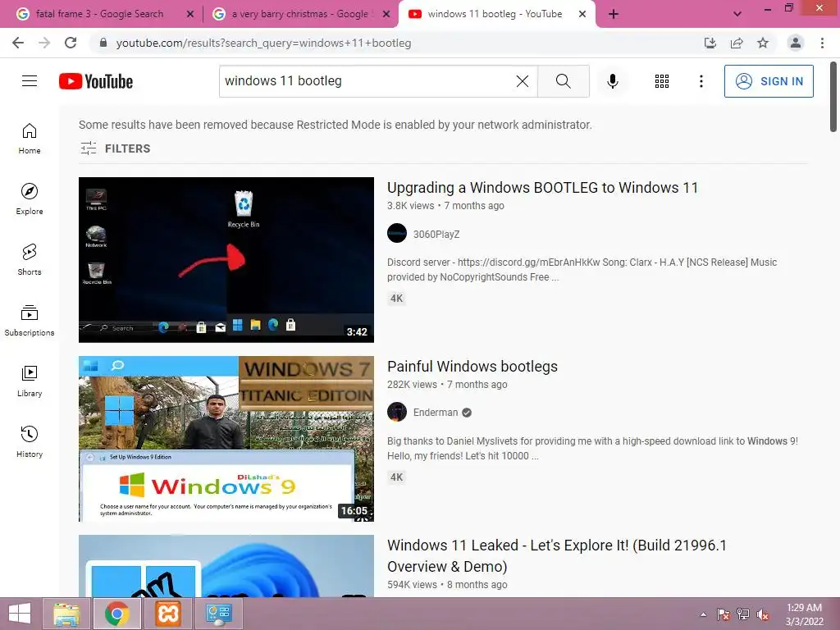840x630 pixels.
Task: Click the browser forward arrow
Action: (x=44, y=43)
